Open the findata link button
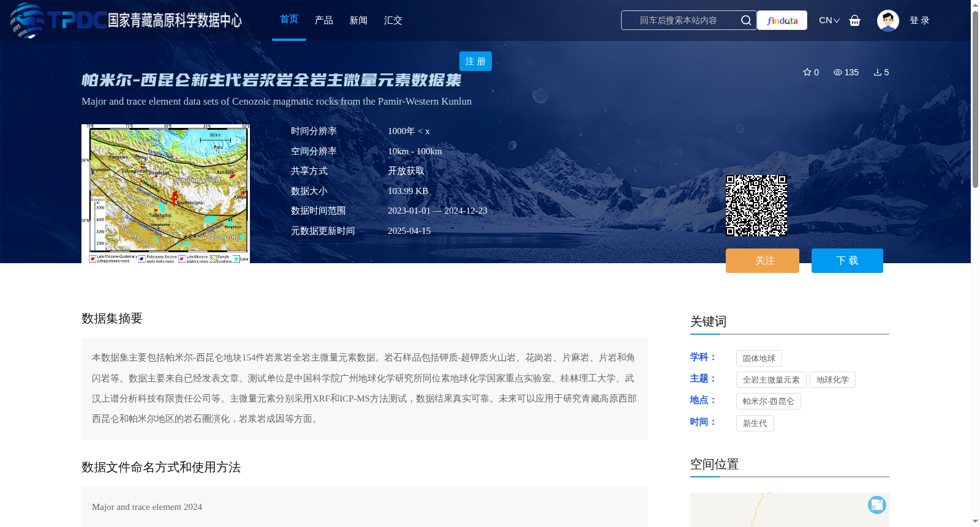The height and width of the screenshot is (527, 980). tap(782, 20)
